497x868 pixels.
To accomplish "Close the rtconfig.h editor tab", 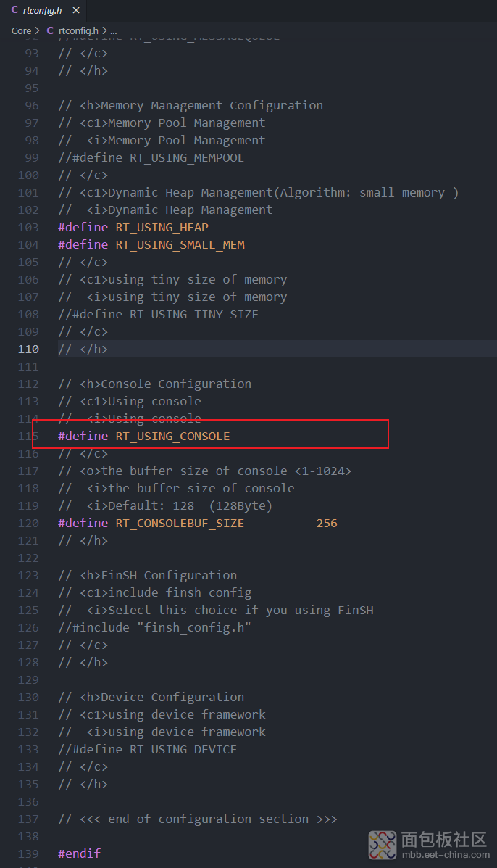I will (x=76, y=11).
